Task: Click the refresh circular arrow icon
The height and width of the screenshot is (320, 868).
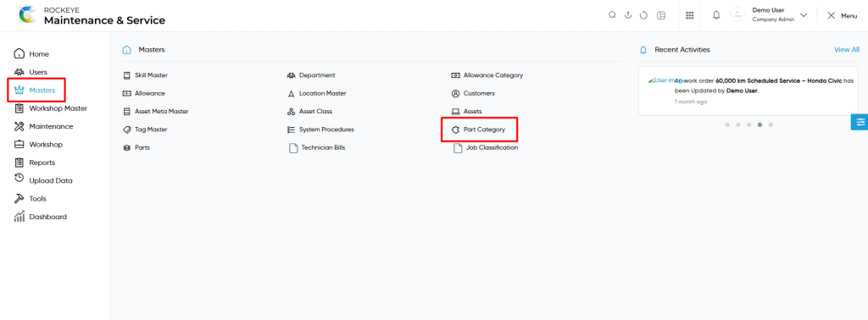Action: tap(644, 15)
